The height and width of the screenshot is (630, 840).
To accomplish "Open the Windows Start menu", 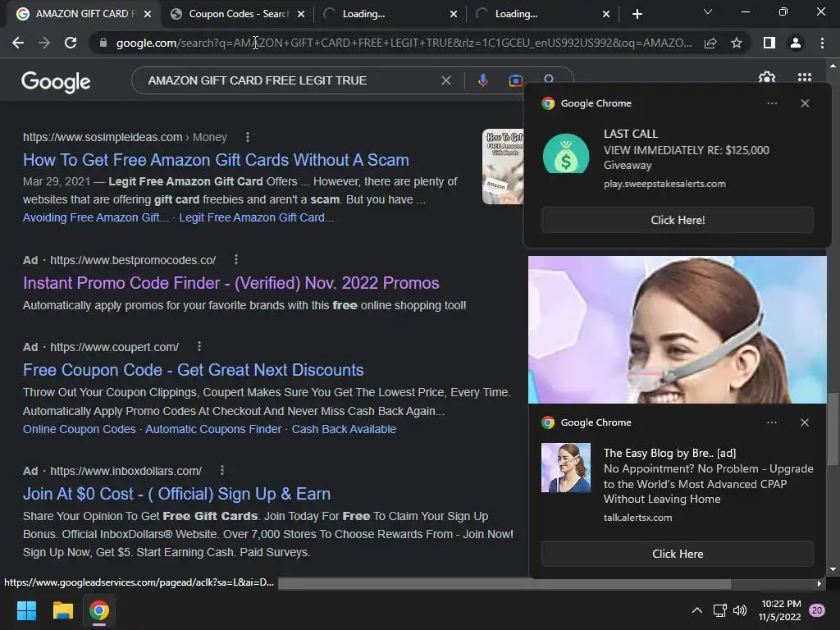I will click(x=26, y=610).
